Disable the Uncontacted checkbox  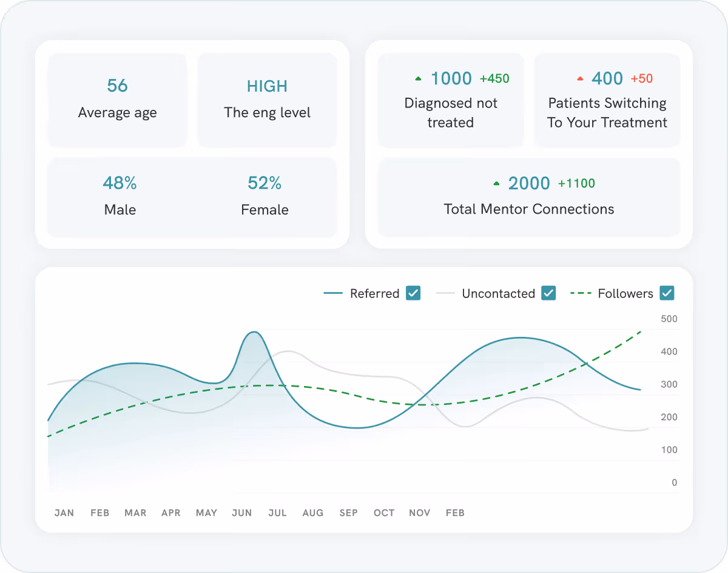point(548,293)
